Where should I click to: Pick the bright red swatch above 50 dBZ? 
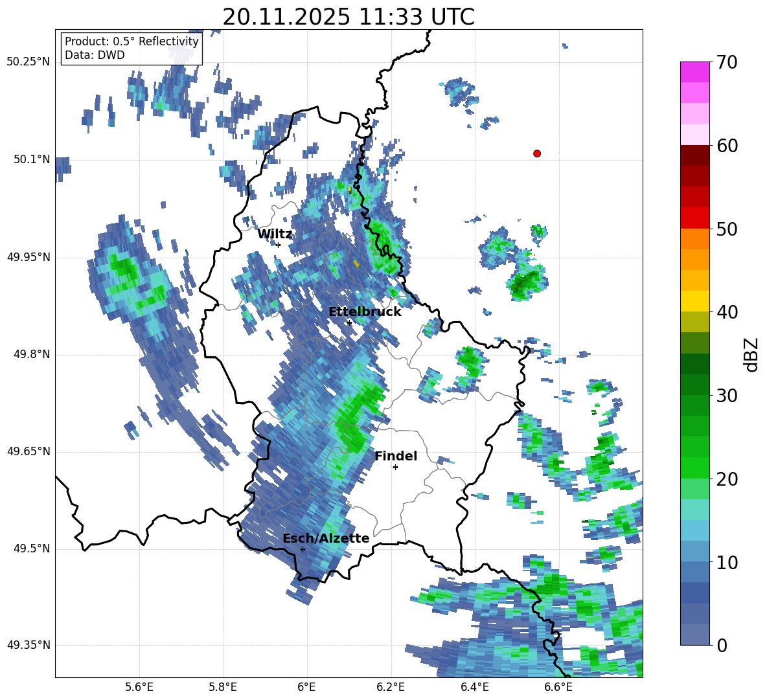[694, 218]
